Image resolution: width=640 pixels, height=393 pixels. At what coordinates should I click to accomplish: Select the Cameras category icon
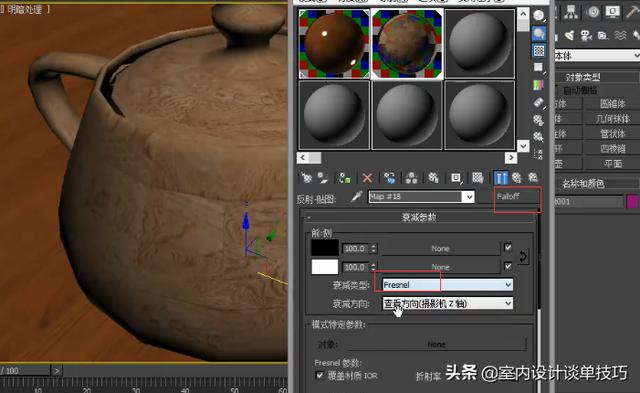[x=586, y=36]
